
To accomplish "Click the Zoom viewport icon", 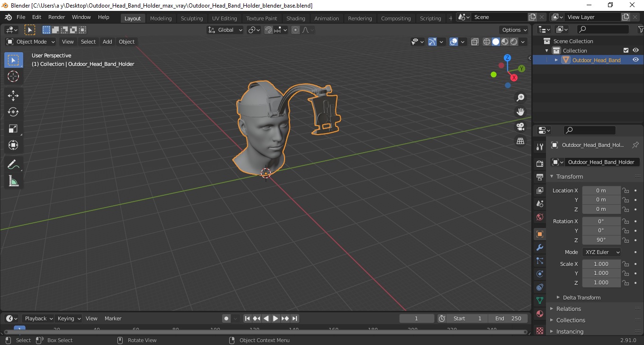I will click(x=520, y=98).
